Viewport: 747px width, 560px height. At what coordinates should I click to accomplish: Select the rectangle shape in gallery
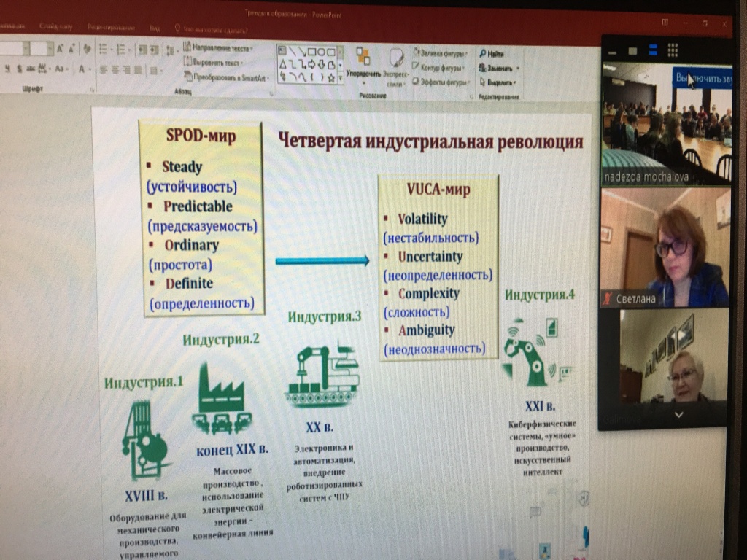311,52
